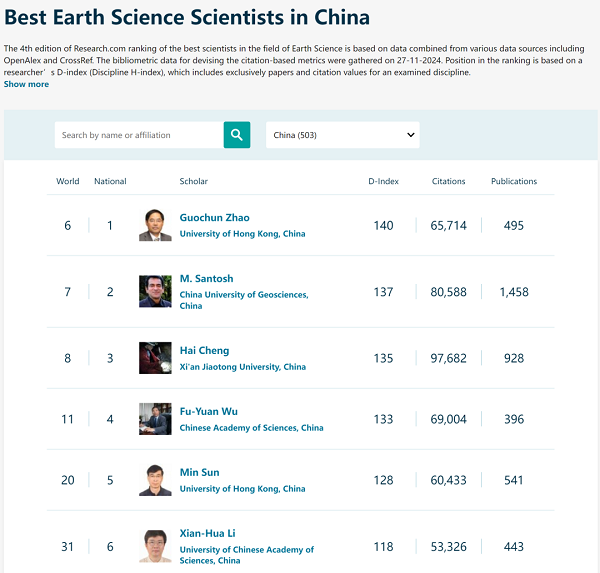600x573 pixels.
Task: Click the D-Index column header
Action: (383, 181)
